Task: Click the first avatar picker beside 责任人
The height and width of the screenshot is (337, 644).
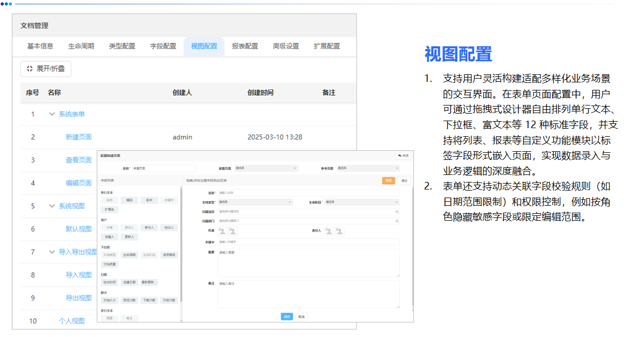Action: [329, 231]
